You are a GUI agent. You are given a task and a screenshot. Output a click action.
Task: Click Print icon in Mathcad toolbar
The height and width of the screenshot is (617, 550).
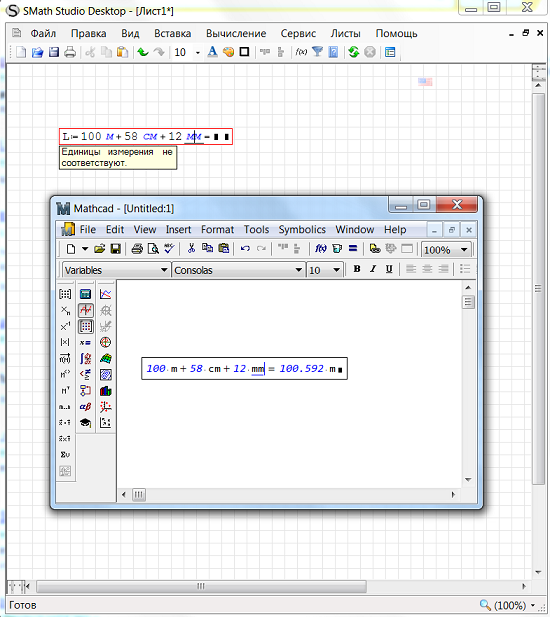[137, 249]
